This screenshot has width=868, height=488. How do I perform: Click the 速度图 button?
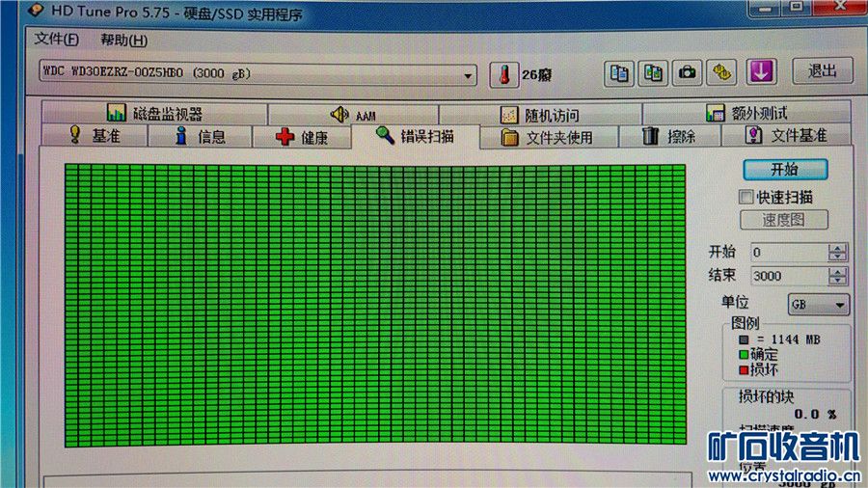[x=784, y=220]
